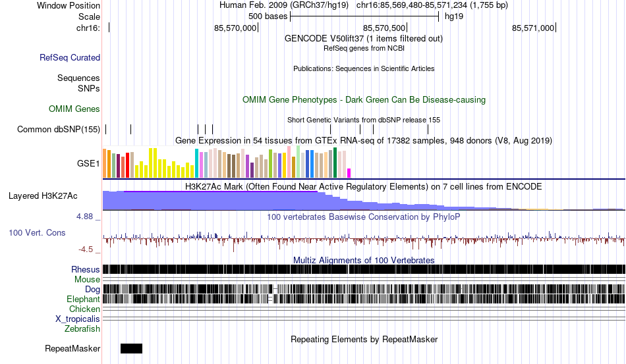
Task: Click the Dog alignment row label
Action: tap(92, 289)
